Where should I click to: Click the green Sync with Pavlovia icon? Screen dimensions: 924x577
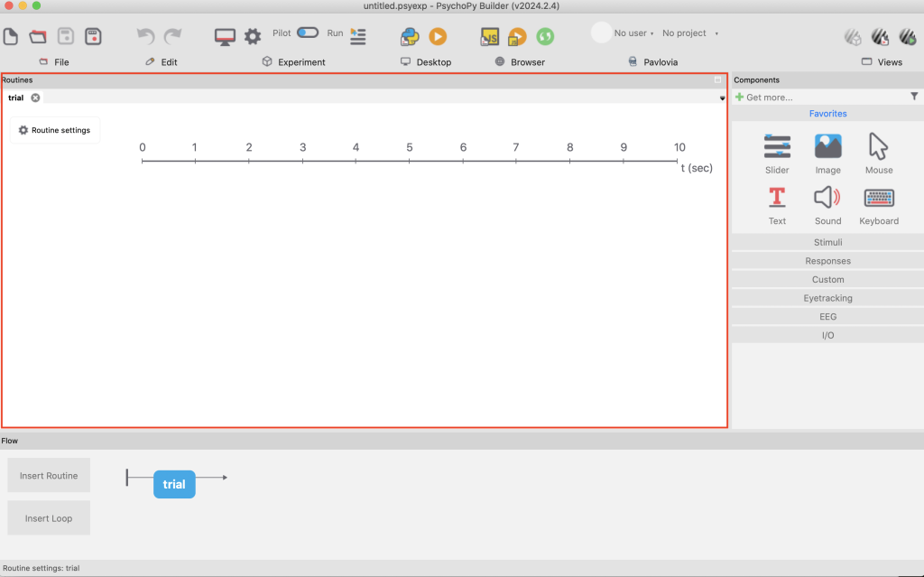point(545,36)
